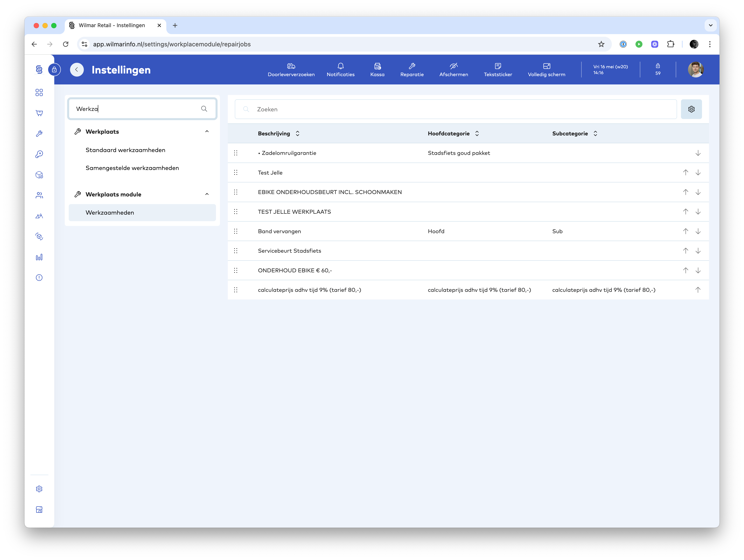Collapse the Werkplaats module section
This screenshot has height=560, width=744.
click(x=207, y=194)
